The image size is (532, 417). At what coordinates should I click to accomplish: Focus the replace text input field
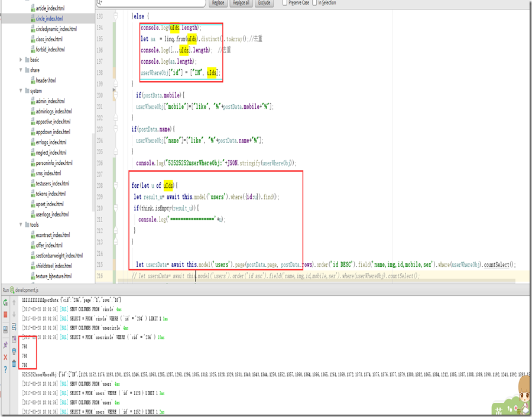point(151,3)
